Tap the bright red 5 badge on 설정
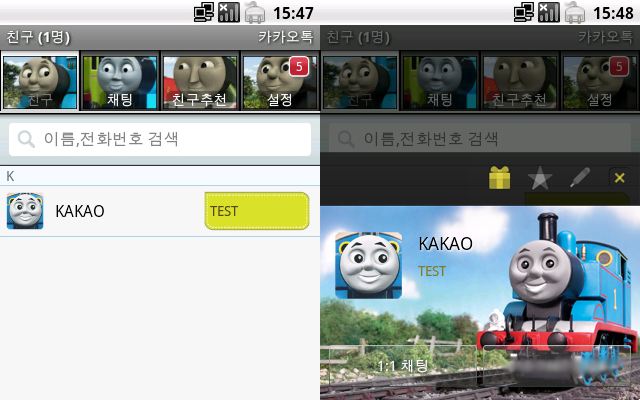 (x=299, y=67)
